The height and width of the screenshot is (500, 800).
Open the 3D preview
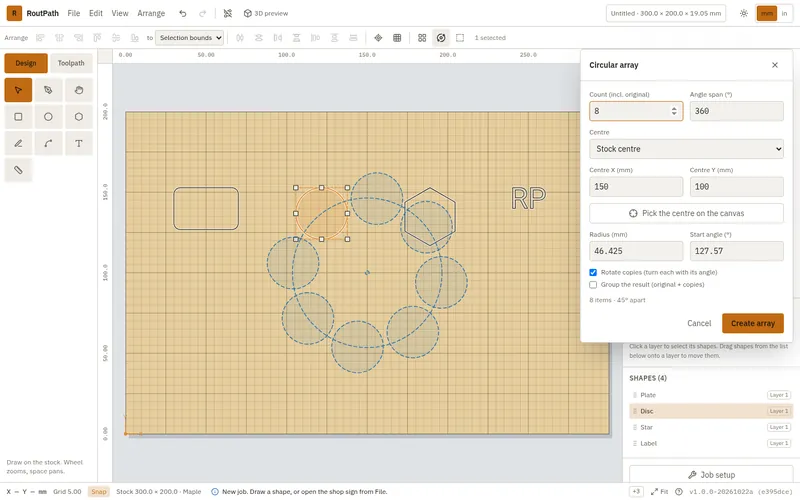pos(266,13)
